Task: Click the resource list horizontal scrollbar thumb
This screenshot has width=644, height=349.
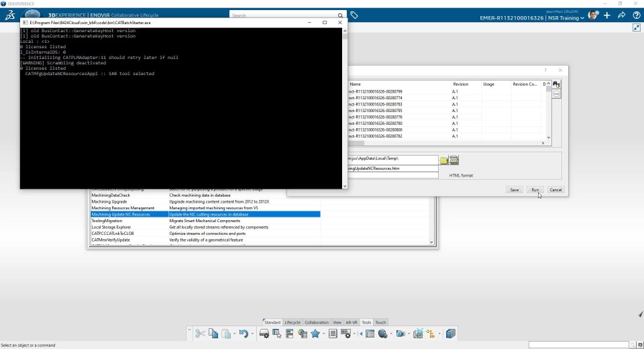Action: tap(356, 143)
